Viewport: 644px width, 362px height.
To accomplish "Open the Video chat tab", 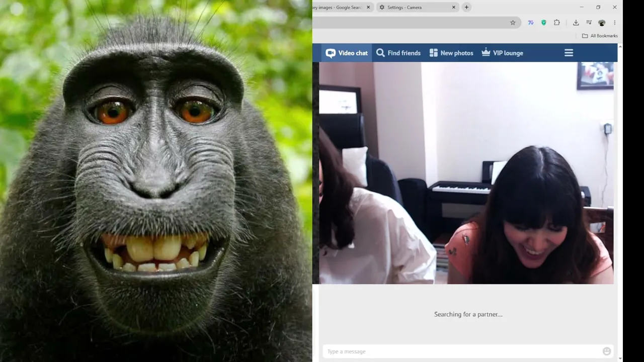I will [347, 53].
